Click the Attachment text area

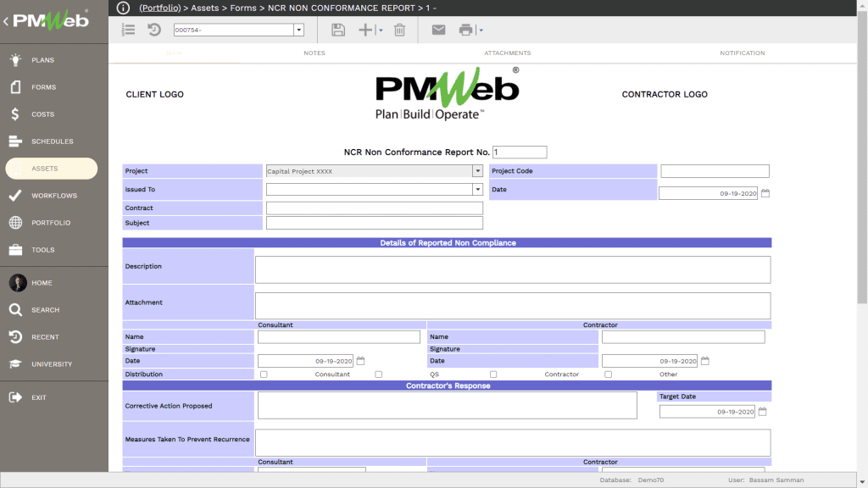[513, 305]
